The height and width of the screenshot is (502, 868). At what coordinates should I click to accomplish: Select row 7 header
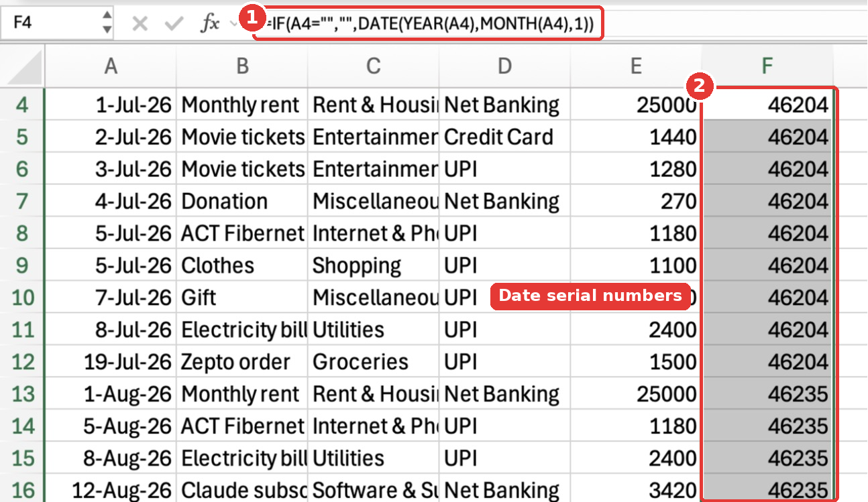(x=22, y=201)
